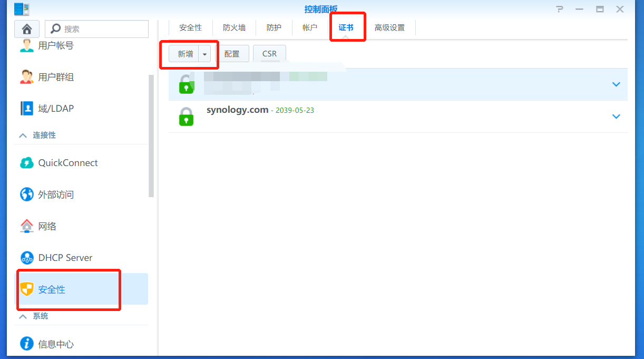Minimize the Control Panel window
Viewport: 644px width, 359px height.
click(580, 9)
